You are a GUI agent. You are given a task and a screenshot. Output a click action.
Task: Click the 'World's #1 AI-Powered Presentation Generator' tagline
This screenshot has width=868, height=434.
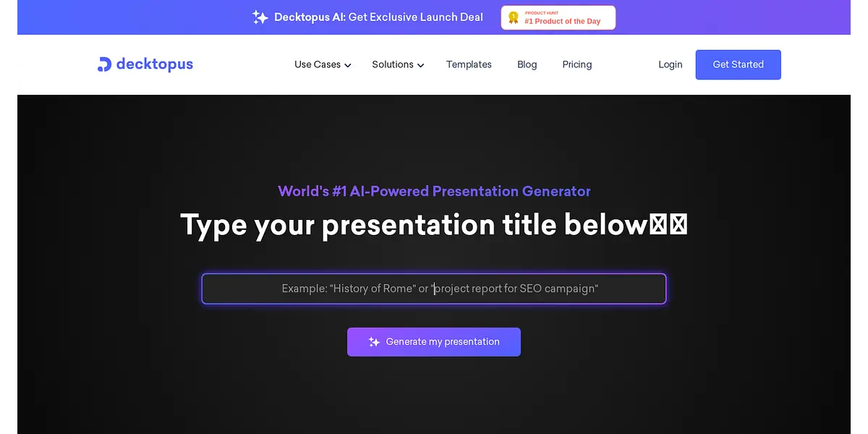pos(434,192)
